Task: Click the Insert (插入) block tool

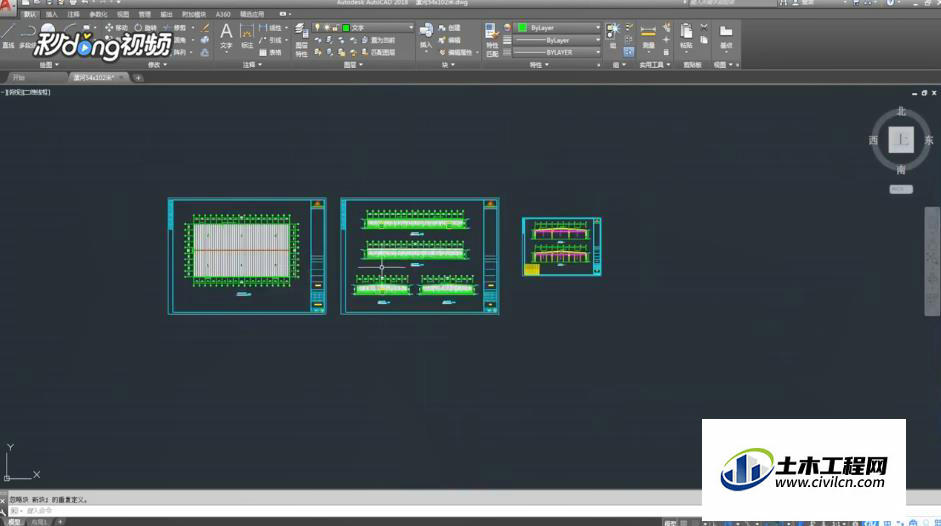Action: 426,36
